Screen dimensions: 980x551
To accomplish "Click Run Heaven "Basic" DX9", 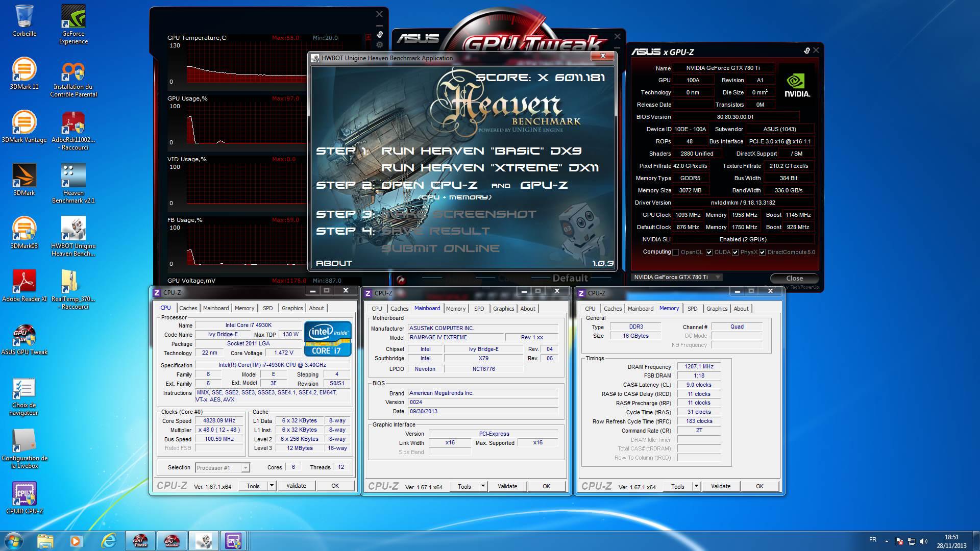I will coord(481,151).
